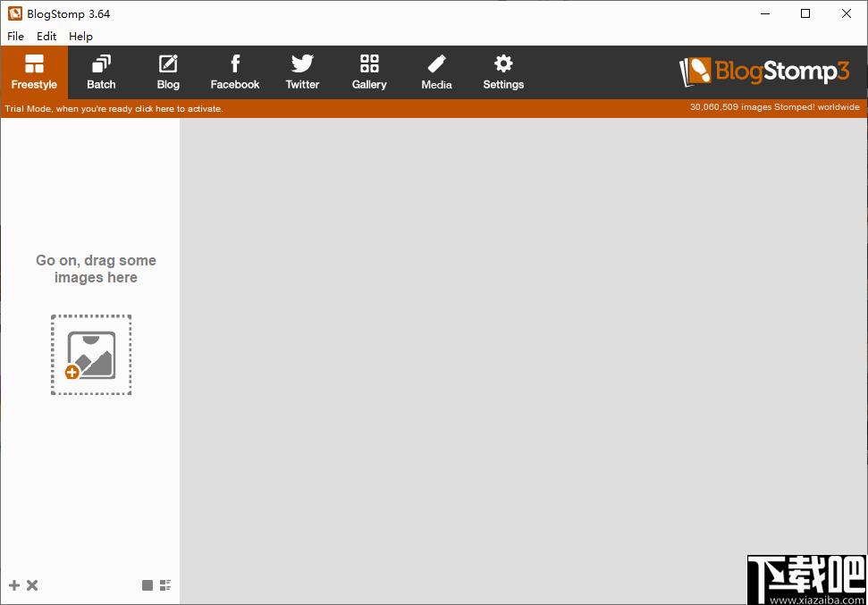Maximize the BlogStomp window

click(805, 13)
